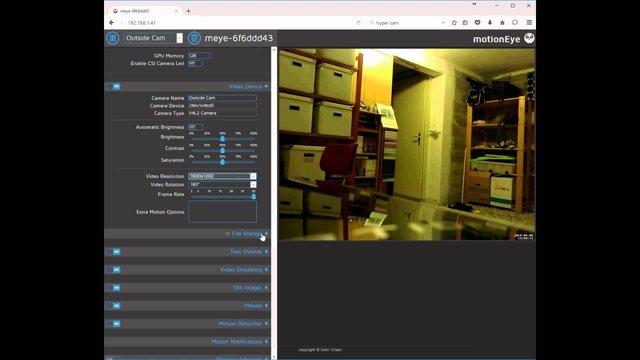Toggle the Movies switch

click(113, 306)
